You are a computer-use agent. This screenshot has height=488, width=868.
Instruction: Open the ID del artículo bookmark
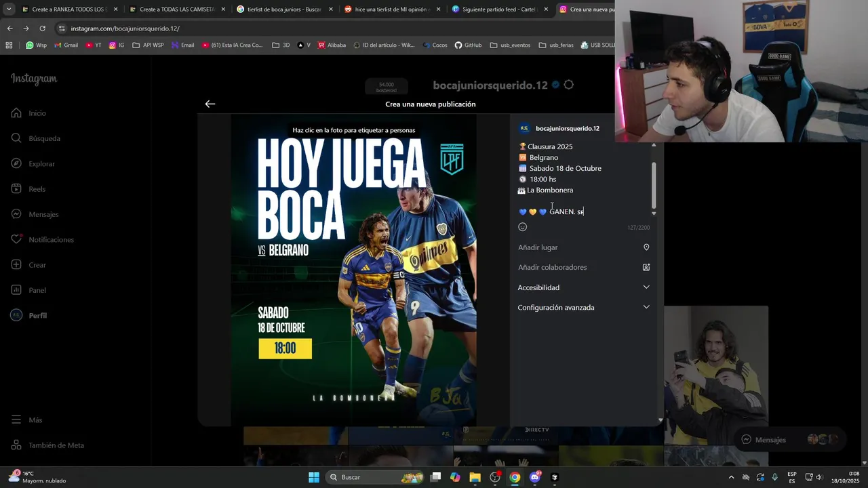(383, 45)
